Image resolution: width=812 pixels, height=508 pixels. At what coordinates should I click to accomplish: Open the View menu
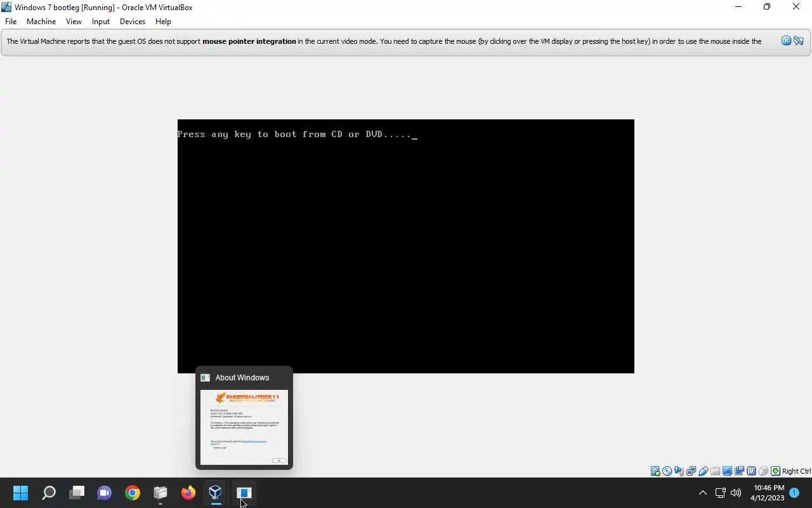coord(74,22)
